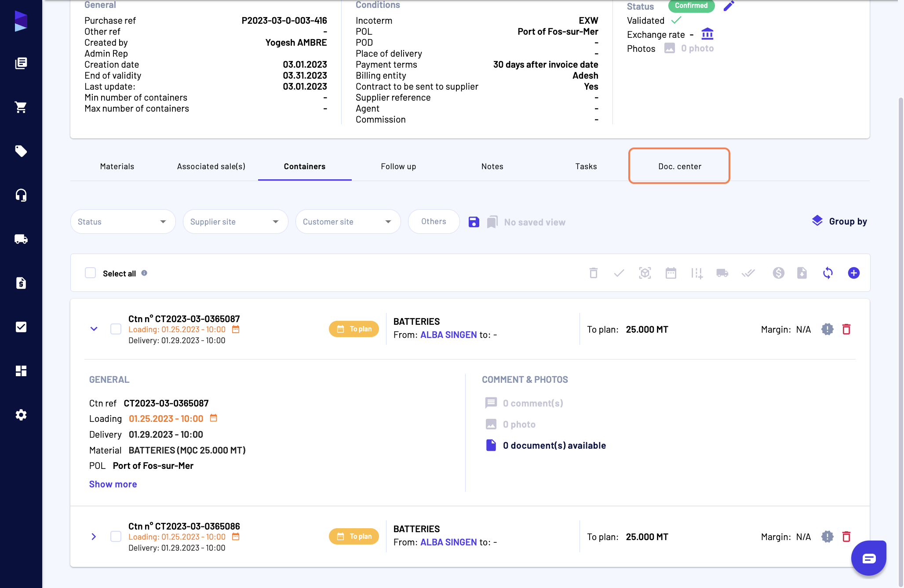The height and width of the screenshot is (588, 904).
Task: Open the shopping cart sidebar icon
Action: click(x=21, y=107)
